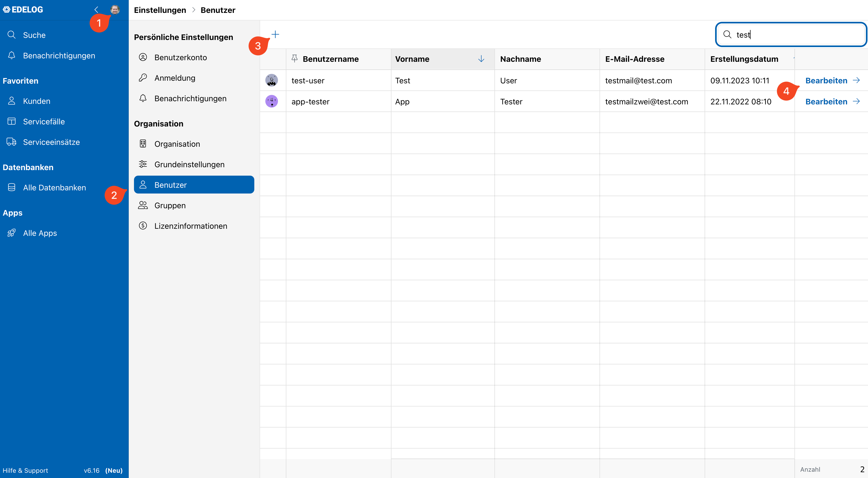Open the user profile avatar menu
868x478 pixels.
115,9
